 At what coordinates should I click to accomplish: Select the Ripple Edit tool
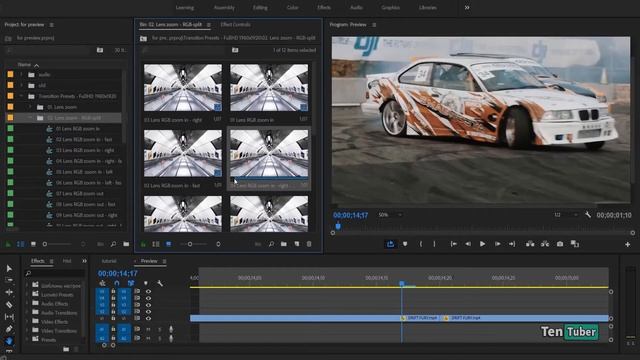coord(9,292)
